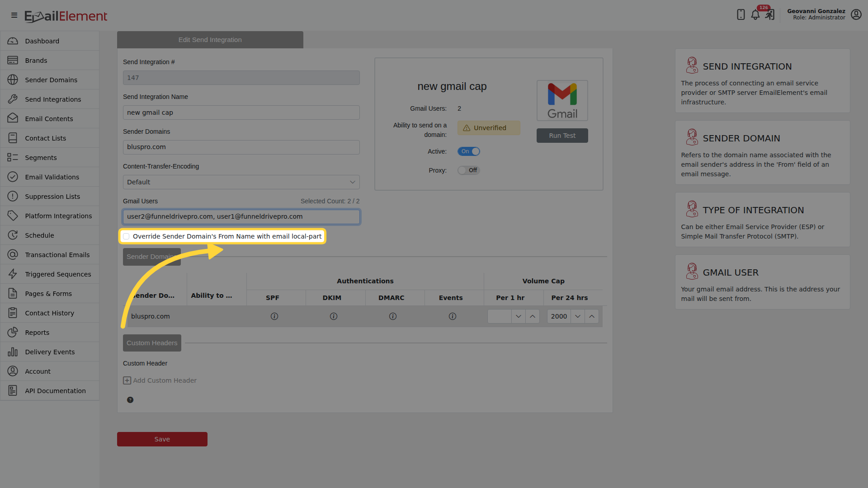
Task: Click the Run Test button
Action: (562, 136)
